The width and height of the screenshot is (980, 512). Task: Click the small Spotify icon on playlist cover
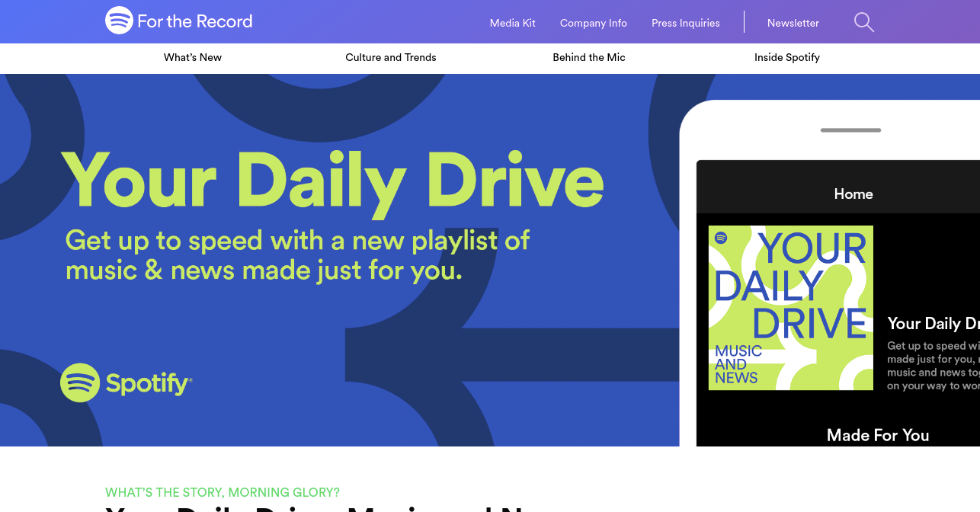[721, 238]
